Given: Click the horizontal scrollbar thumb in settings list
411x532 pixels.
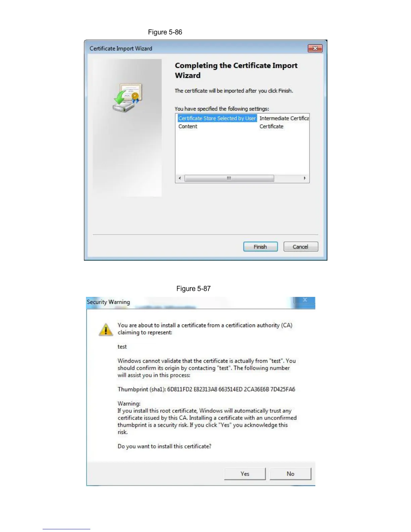Looking at the screenshot, I should tap(229, 178).
